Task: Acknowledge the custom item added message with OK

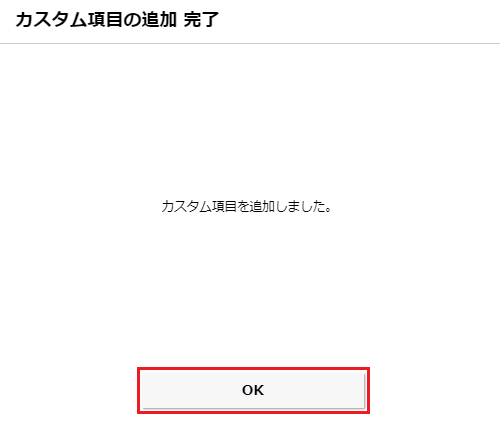Action: click(x=253, y=390)
